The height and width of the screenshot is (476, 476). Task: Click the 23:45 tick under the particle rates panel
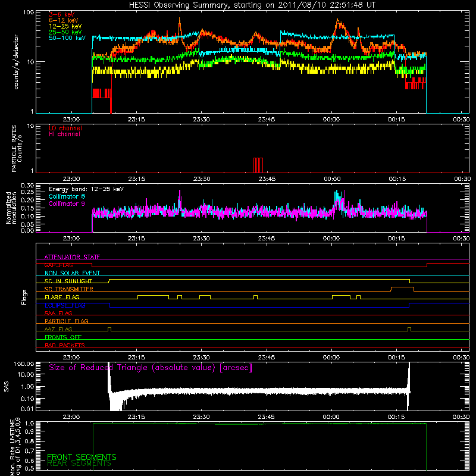point(267,179)
